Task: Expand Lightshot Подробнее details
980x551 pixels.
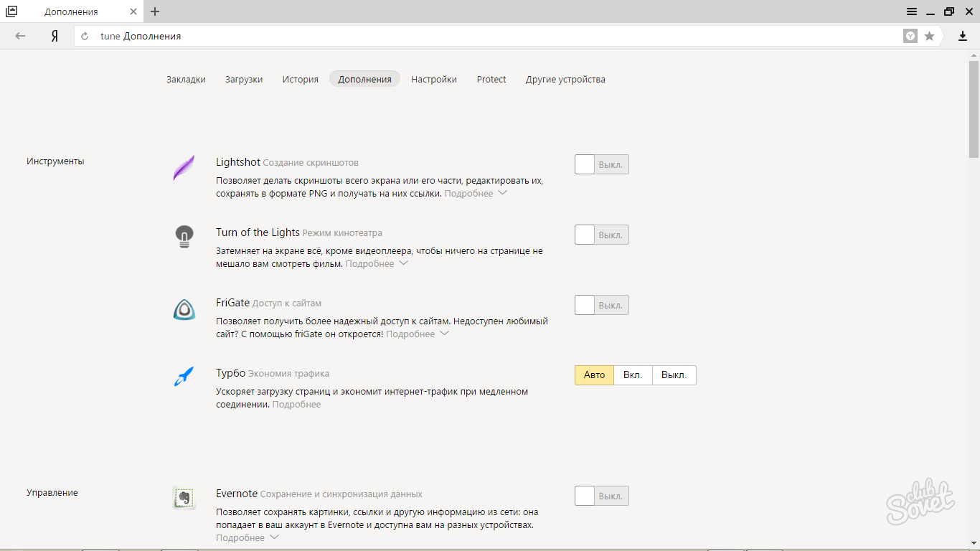Action: [476, 194]
